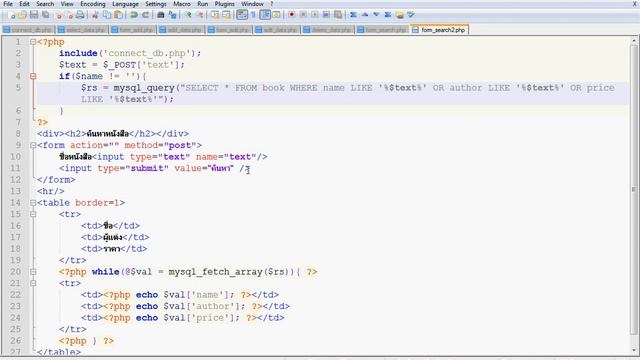
Task: Click on "include('connect_db.php');" code line
Action: pos(130,53)
